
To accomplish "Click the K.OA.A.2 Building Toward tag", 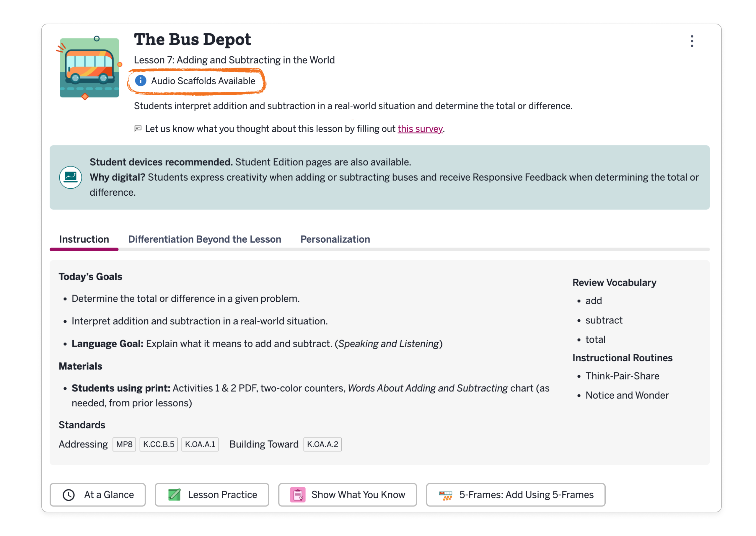I will [x=322, y=444].
